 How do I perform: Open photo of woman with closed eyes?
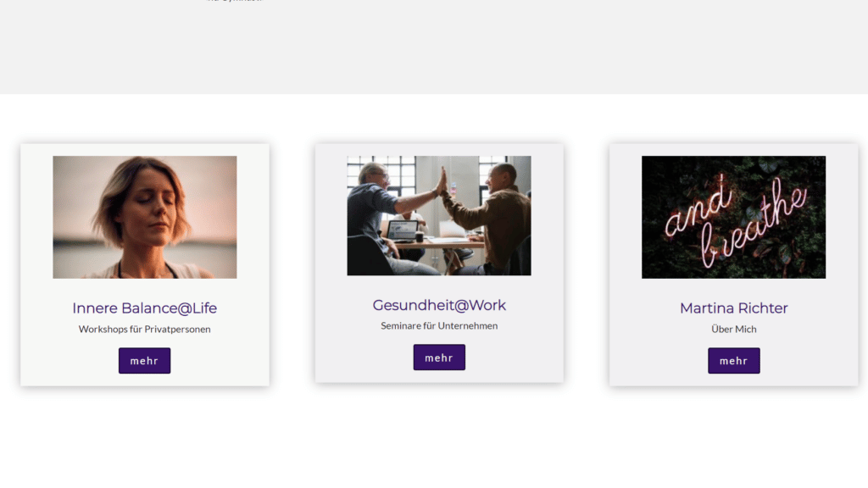(x=144, y=217)
